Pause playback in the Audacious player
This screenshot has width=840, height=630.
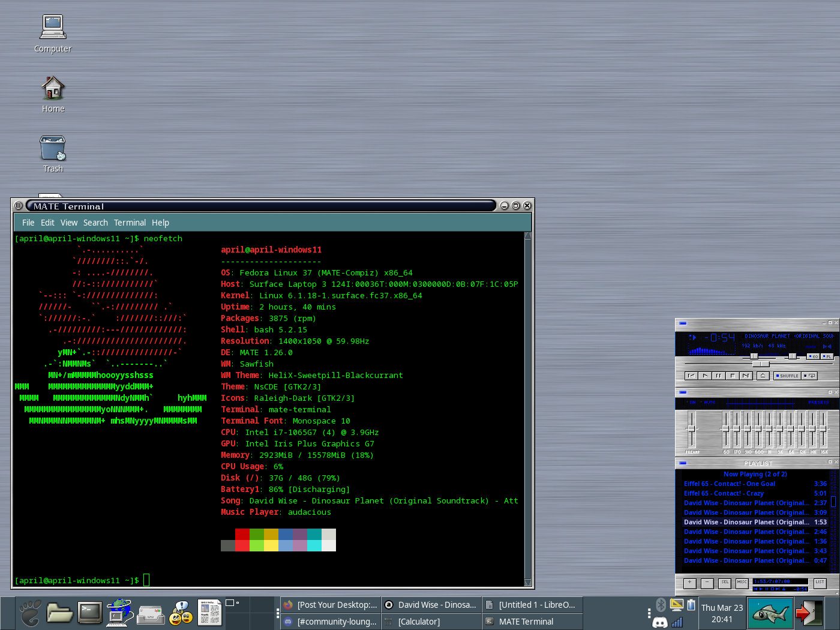(719, 376)
